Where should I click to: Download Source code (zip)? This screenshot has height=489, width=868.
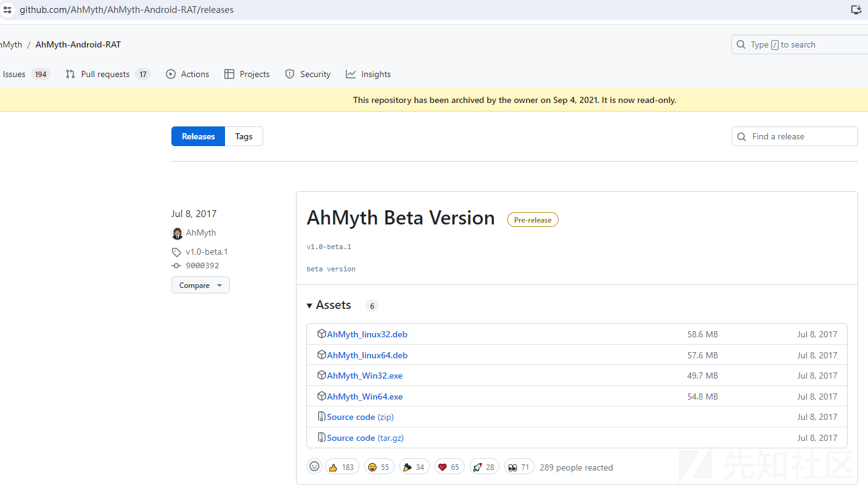360,417
